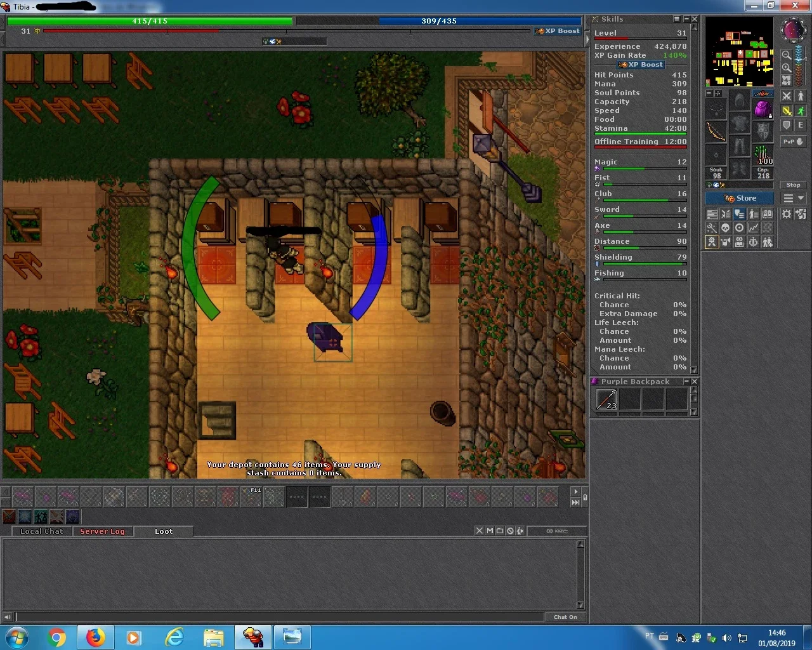Screen dimensions: 812x650
Task: Toggle defensive shield fighting mode
Action: pyautogui.click(x=787, y=125)
